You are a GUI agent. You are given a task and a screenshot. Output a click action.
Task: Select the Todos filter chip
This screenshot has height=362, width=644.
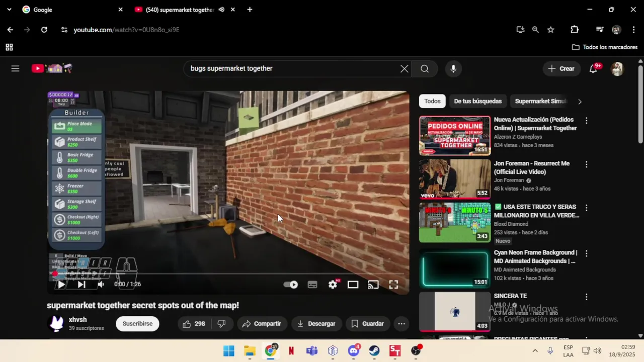pyautogui.click(x=432, y=101)
